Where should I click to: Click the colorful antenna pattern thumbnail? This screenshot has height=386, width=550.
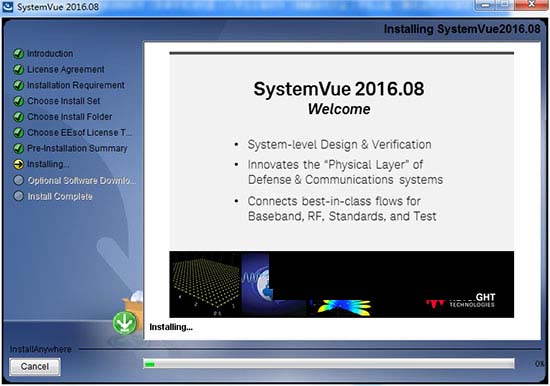click(343, 307)
